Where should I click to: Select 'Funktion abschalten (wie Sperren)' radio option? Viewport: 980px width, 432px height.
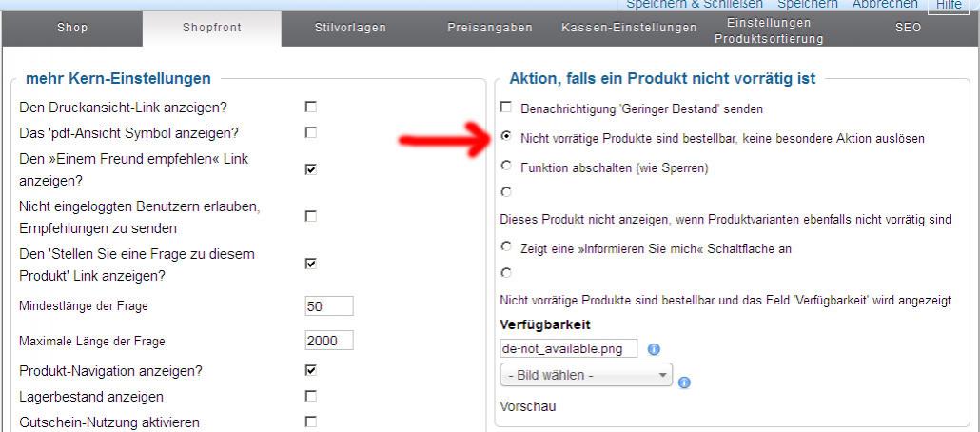[x=506, y=167]
